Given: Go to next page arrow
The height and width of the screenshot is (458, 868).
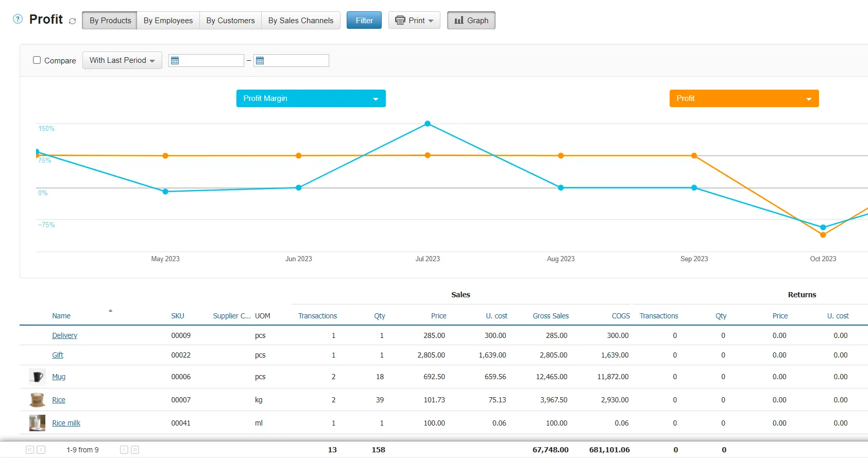Looking at the screenshot, I should click(x=124, y=450).
